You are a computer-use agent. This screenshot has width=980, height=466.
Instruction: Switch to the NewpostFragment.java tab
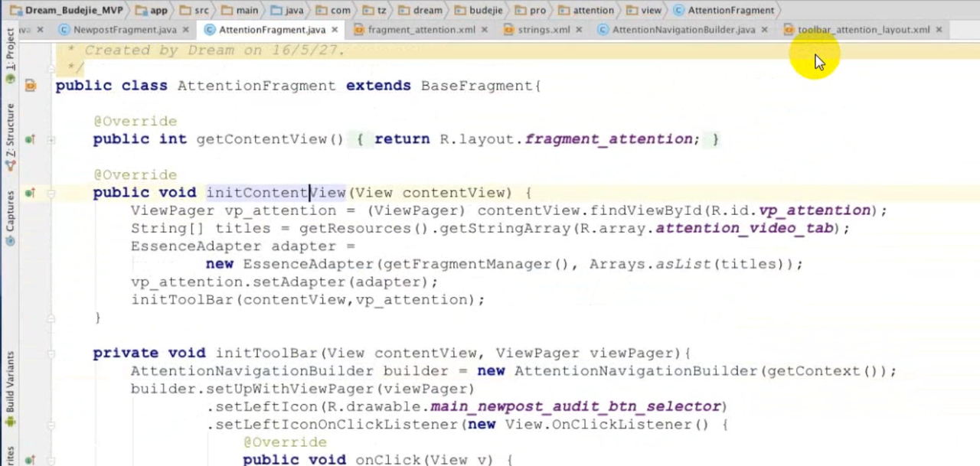point(125,30)
